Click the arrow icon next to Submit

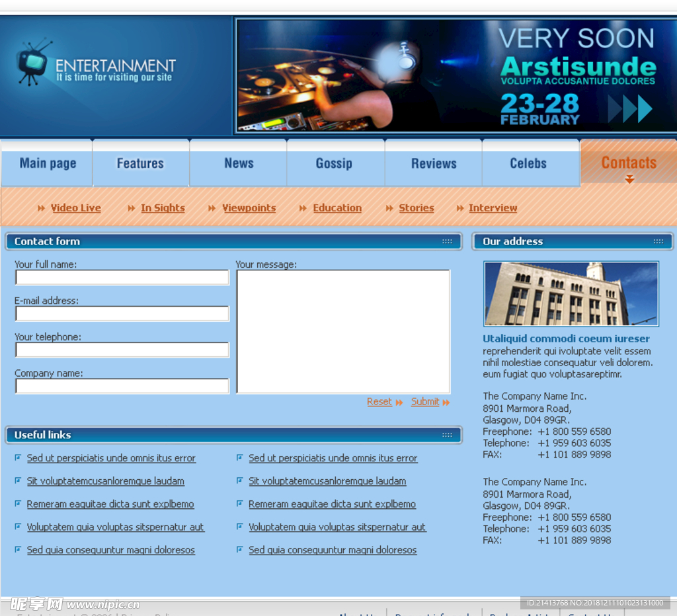tap(446, 403)
